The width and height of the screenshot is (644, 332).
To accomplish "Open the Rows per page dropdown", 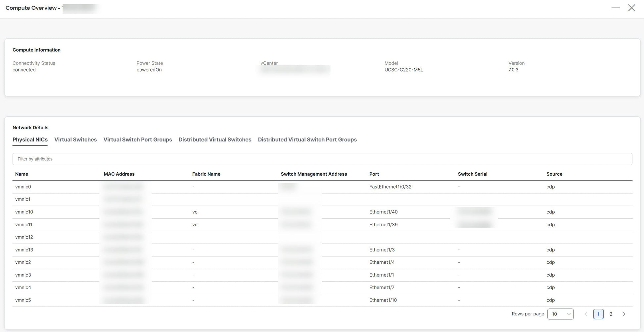I will coord(560,314).
